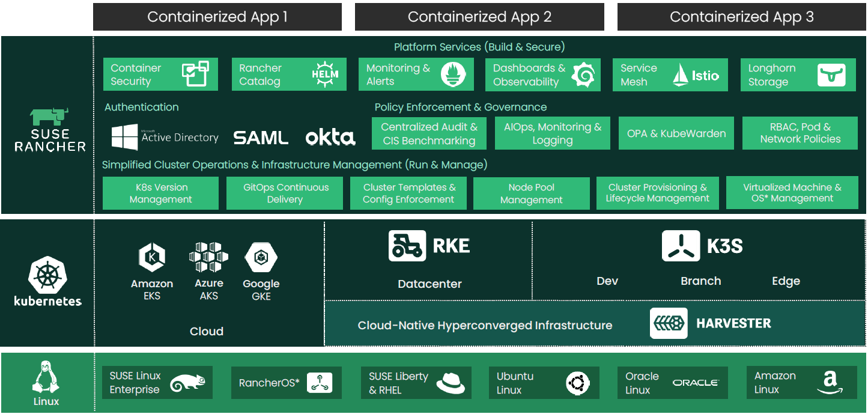This screenshot has width=868, height=414.
Task: Click the Containerized App 2 box
Action: (479, 17)
